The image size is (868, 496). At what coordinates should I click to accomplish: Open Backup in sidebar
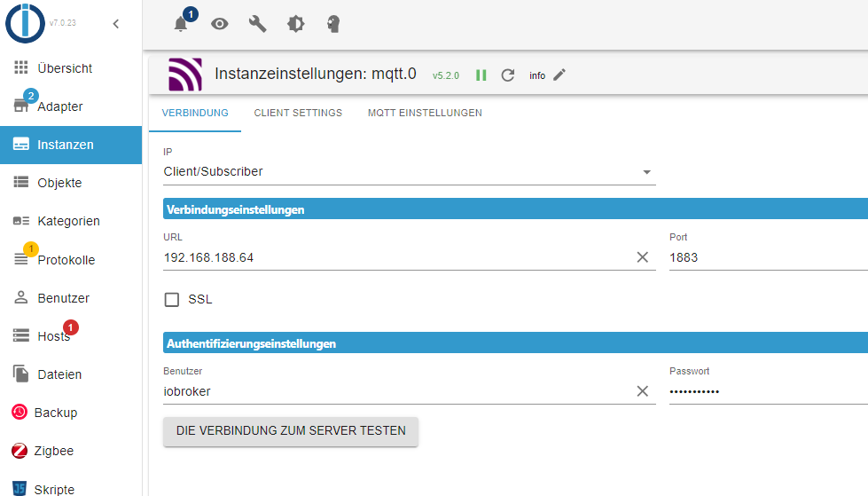(71, 413)
